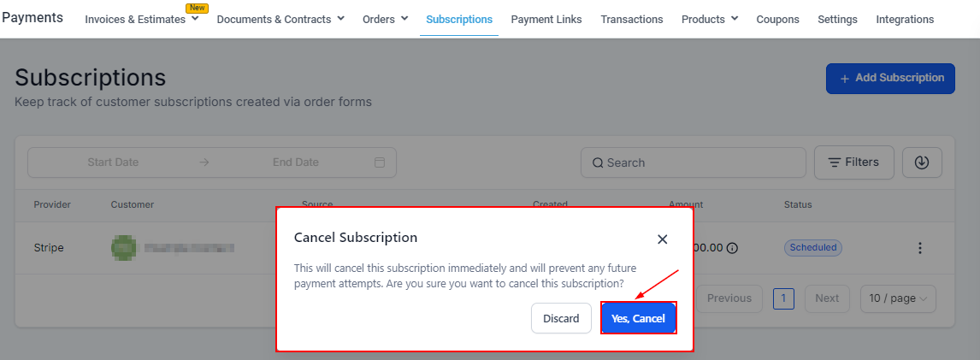This screenshot has width=980, height=360.
Task: Confirm with Yes, Cancel button
Action: click(638, 318)
